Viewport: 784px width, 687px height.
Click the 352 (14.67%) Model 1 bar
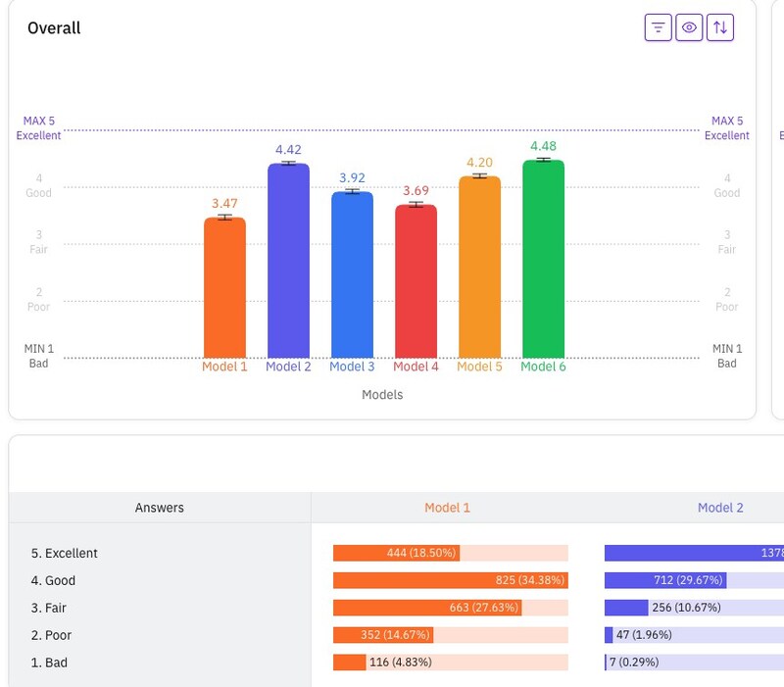click(x=383, y=635)
